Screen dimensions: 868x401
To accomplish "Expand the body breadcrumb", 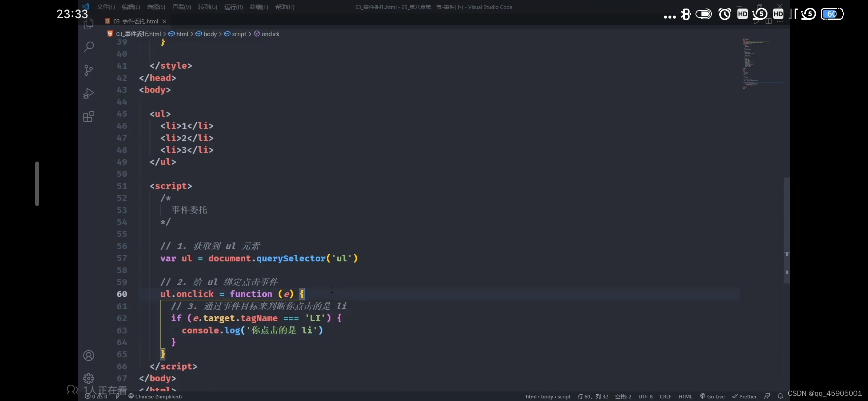I will pyautogui.click(x=210, y=34).
